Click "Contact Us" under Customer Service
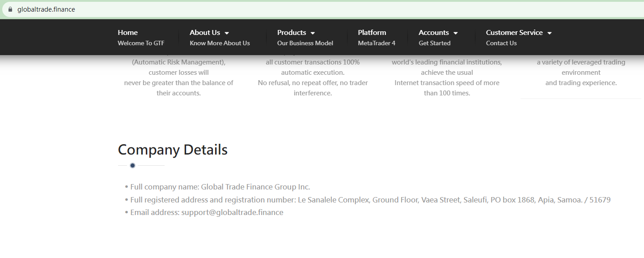644x258 pixels. coord(501,43)
